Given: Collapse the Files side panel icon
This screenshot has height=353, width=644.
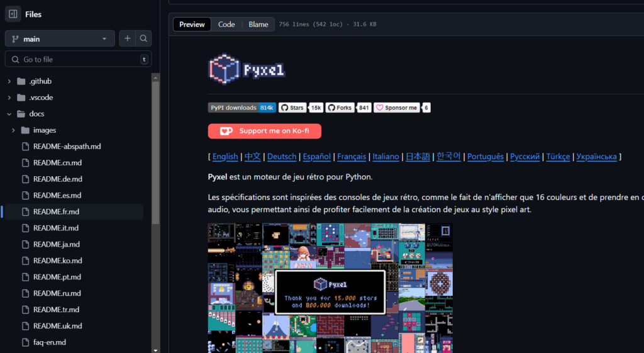Looking at the screenshot, I should (x=13, y=14).
